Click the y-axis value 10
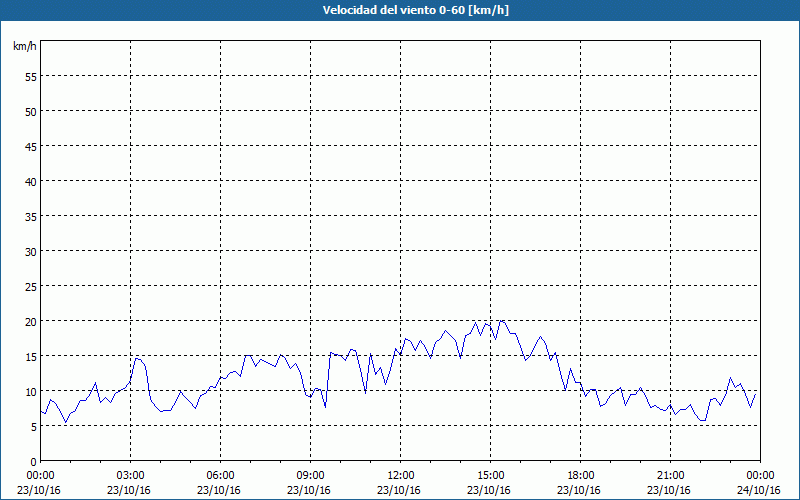Image resolution: width=800 pixels, height=500 pixels. (31, 391)
